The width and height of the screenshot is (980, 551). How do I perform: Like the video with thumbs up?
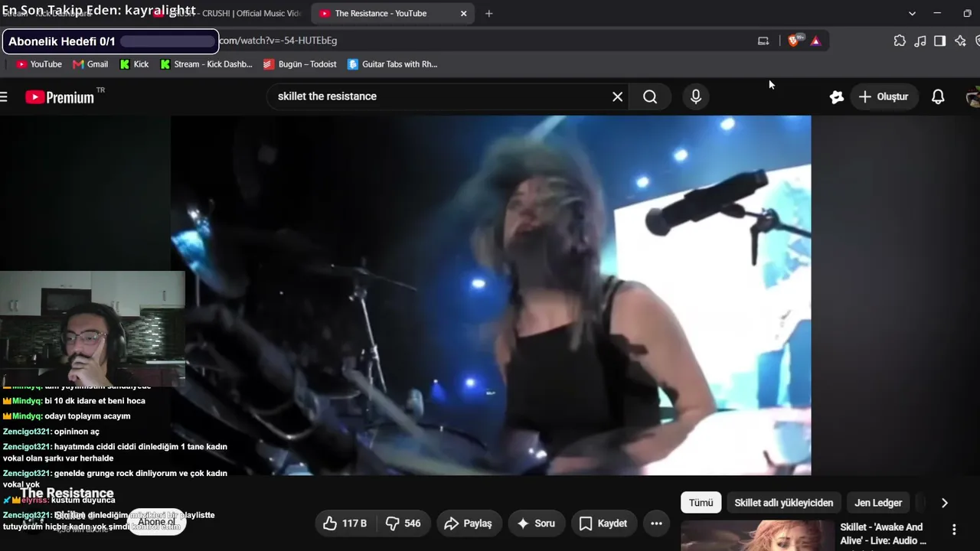(345, 523)
